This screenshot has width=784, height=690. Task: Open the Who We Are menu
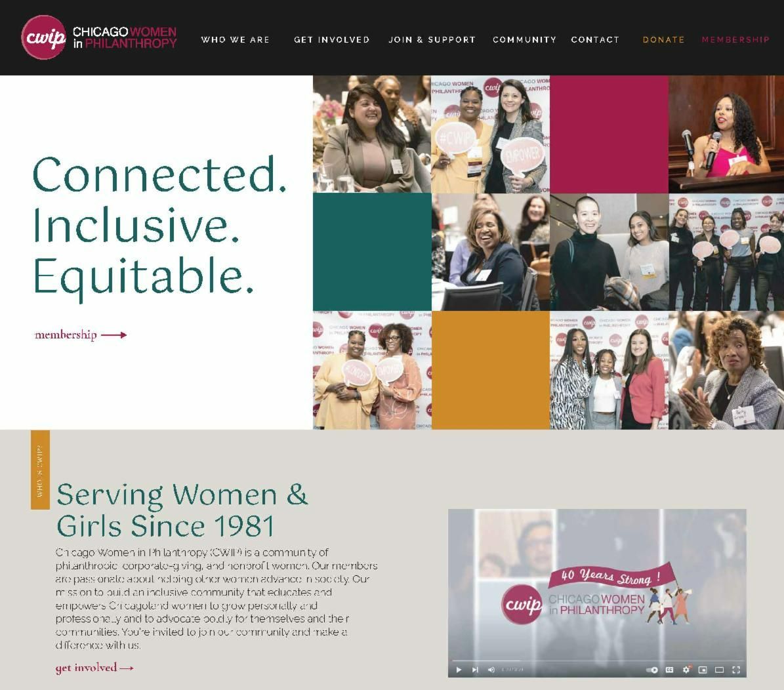tap(236, 39)
